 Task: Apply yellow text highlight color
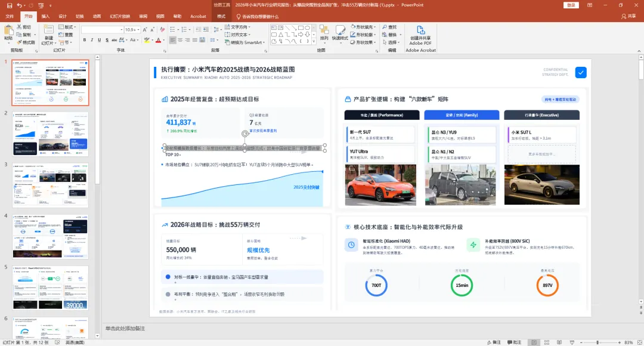click(147, 41)
